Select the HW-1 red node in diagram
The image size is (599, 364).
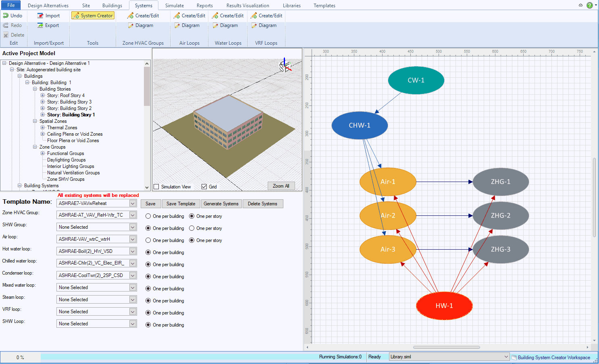[x=444, y=306]
